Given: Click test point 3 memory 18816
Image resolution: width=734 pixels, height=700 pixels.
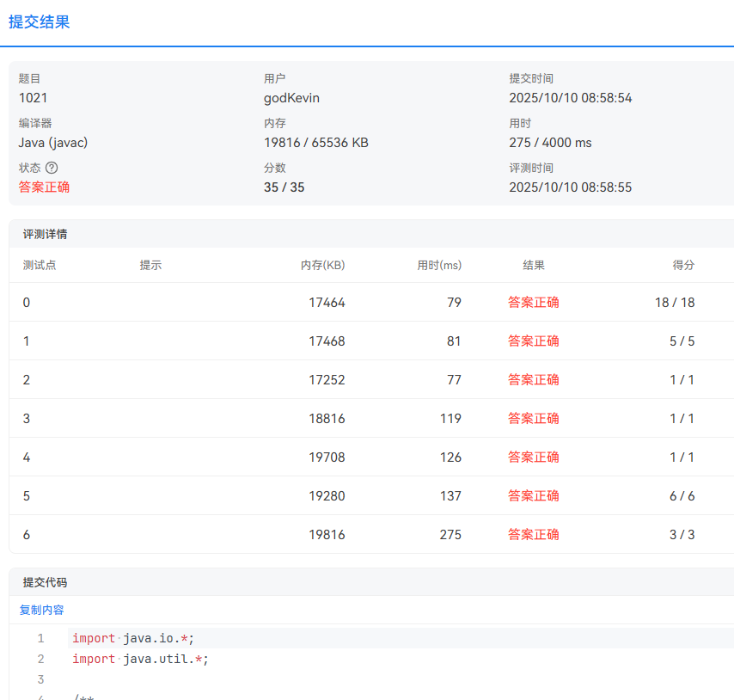Looking at the screenshot, I should tap(327, 419).
